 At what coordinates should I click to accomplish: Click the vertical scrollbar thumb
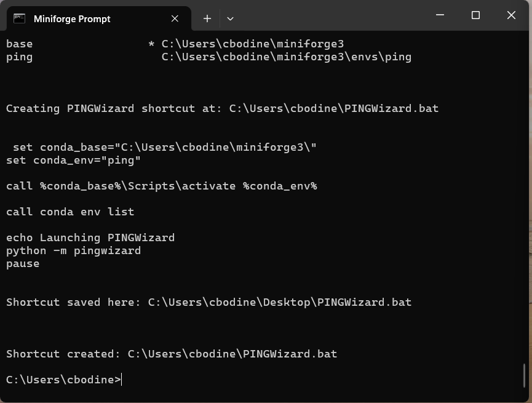[x=524, y=375]
